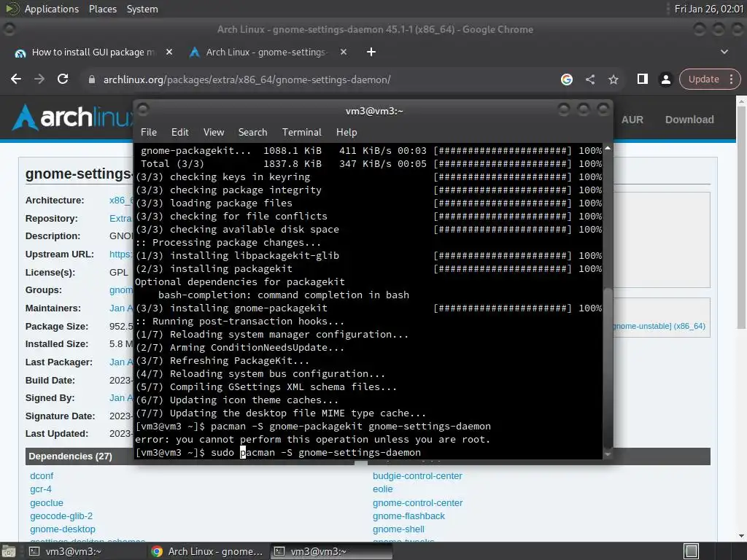Open the Applications menu

(52, 9)
